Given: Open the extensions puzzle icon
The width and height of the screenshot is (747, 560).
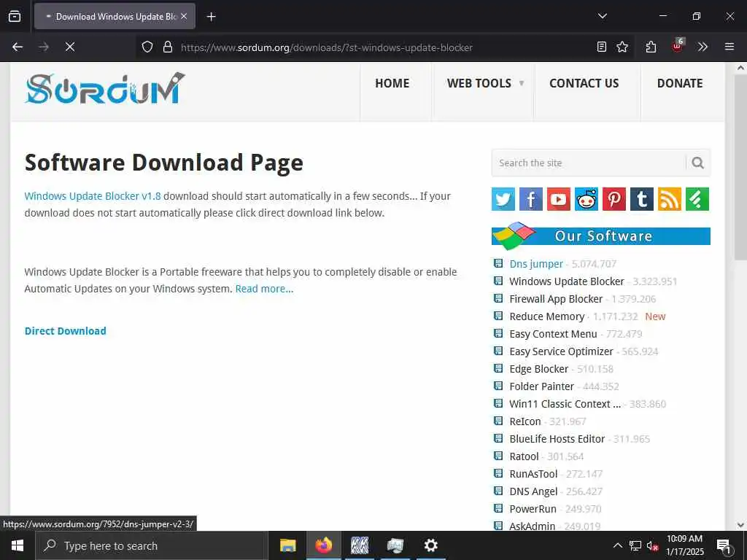Looking at the screenshot, I should pyautogui.click(x=651, y=47).
